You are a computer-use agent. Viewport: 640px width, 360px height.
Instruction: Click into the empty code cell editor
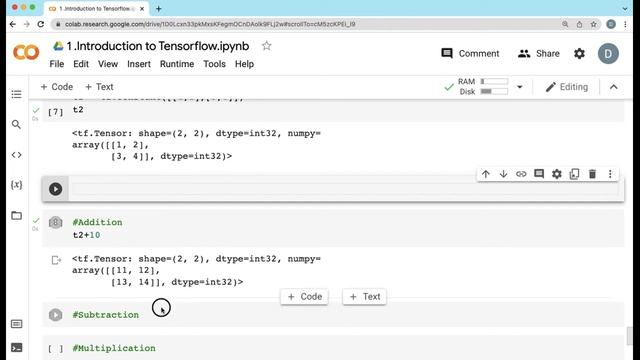tap(346, 189)
